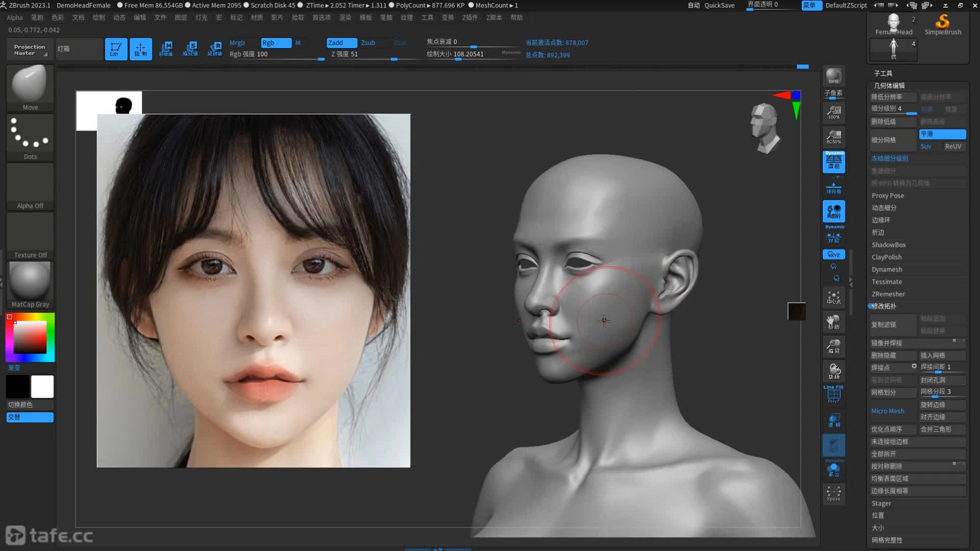Click the 绘制大小 draw size slider
Image resolution: width=980 pixels, height=551 pixels.
472,54
